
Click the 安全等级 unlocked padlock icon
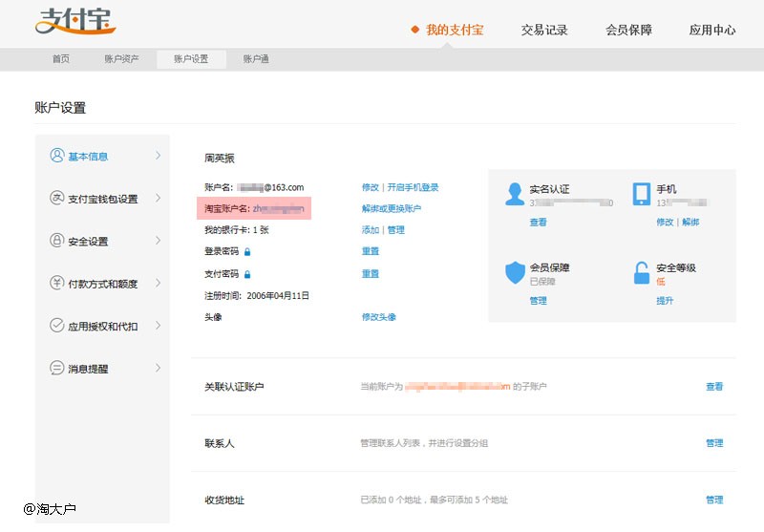click(641, 272)
